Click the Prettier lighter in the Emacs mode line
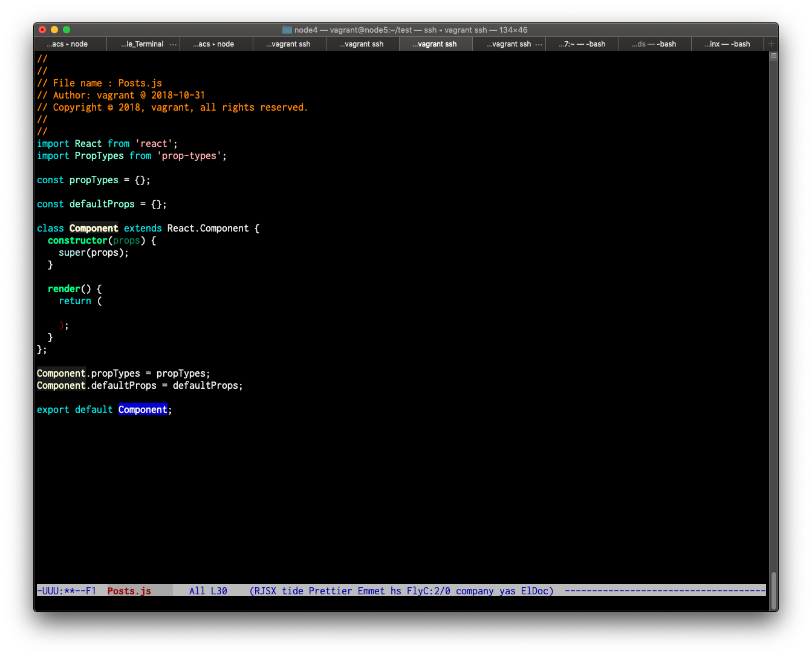Viewport: 812px width, 656px height. click(330, 591)
